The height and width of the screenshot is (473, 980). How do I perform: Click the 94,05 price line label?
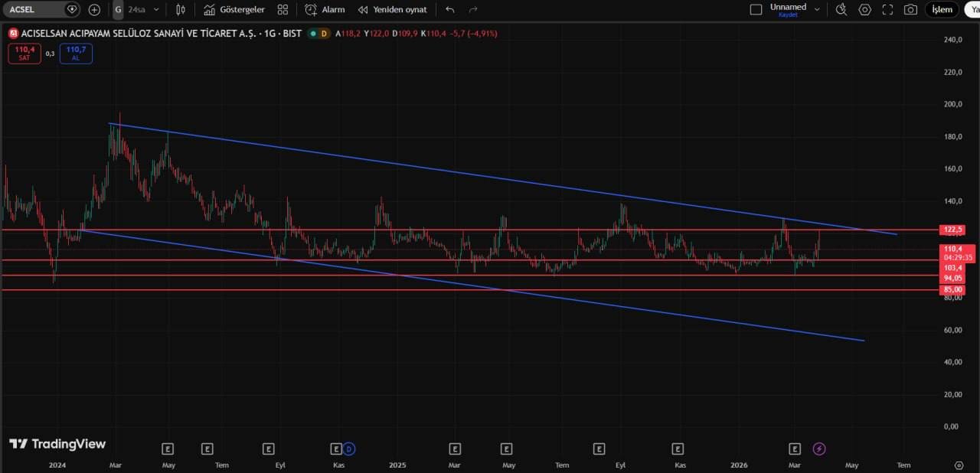pyautogui.click(x=954, y=279)
